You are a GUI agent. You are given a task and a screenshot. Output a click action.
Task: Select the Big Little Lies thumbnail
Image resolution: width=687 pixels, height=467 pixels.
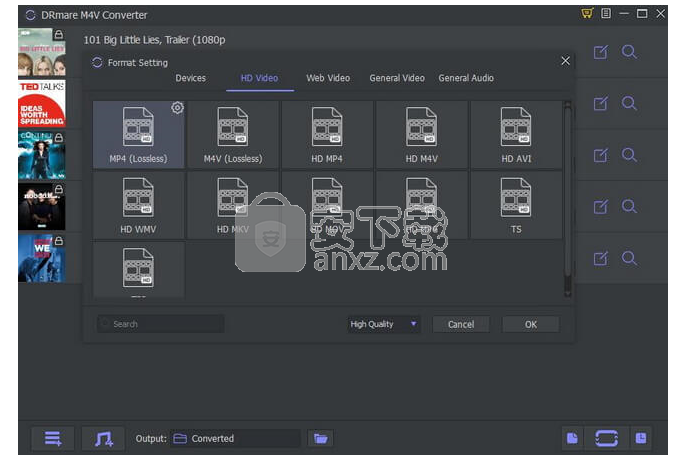pyautogui.click(x=42, y=52)
